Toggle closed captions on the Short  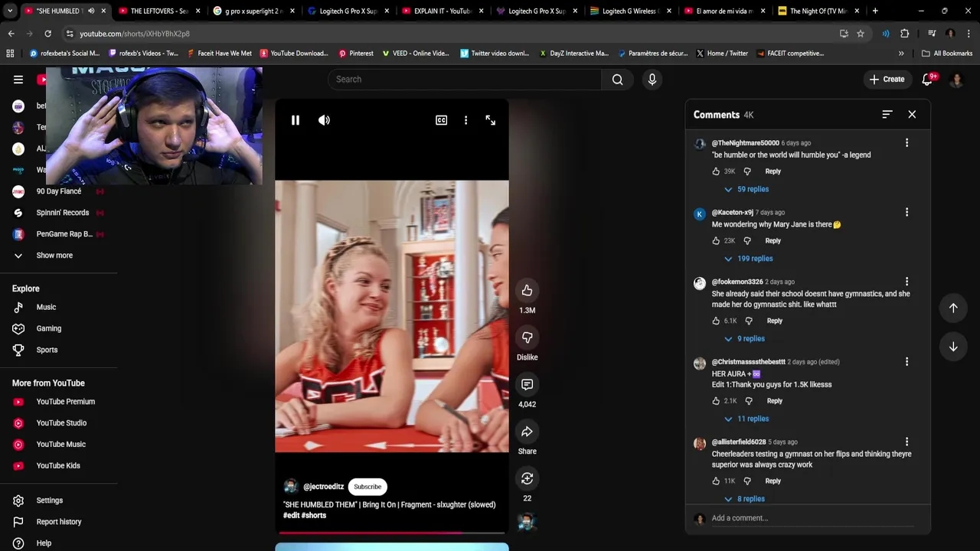pyautogui.click(x=441, y=120)
